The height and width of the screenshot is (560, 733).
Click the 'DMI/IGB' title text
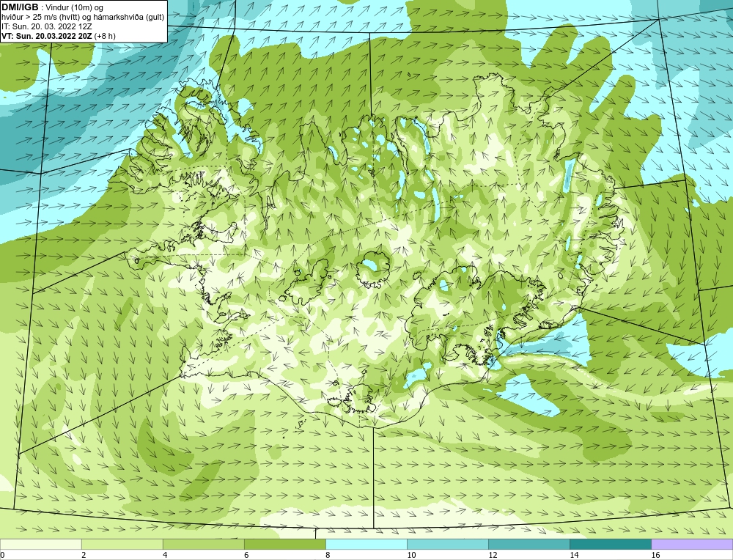(20, 7)
